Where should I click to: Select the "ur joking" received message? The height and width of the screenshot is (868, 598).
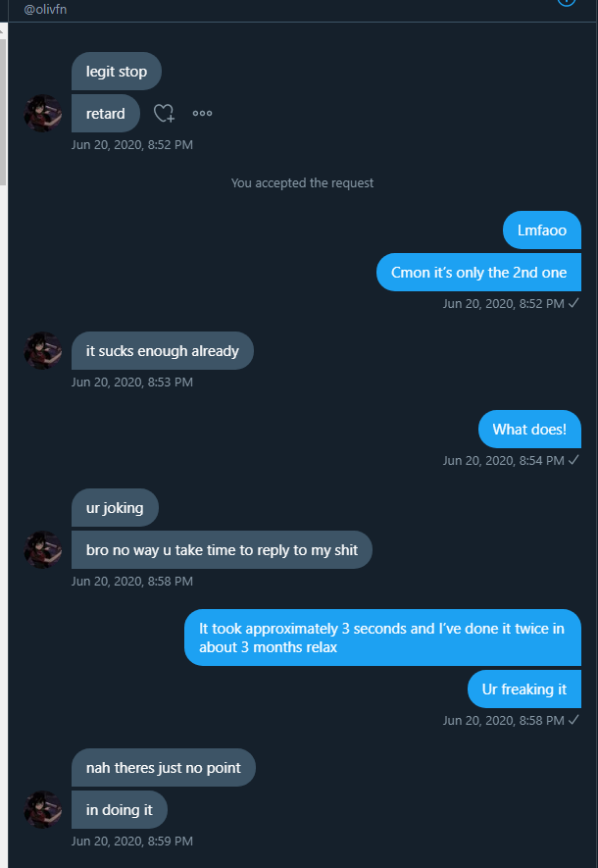click(x=115, y=508)
